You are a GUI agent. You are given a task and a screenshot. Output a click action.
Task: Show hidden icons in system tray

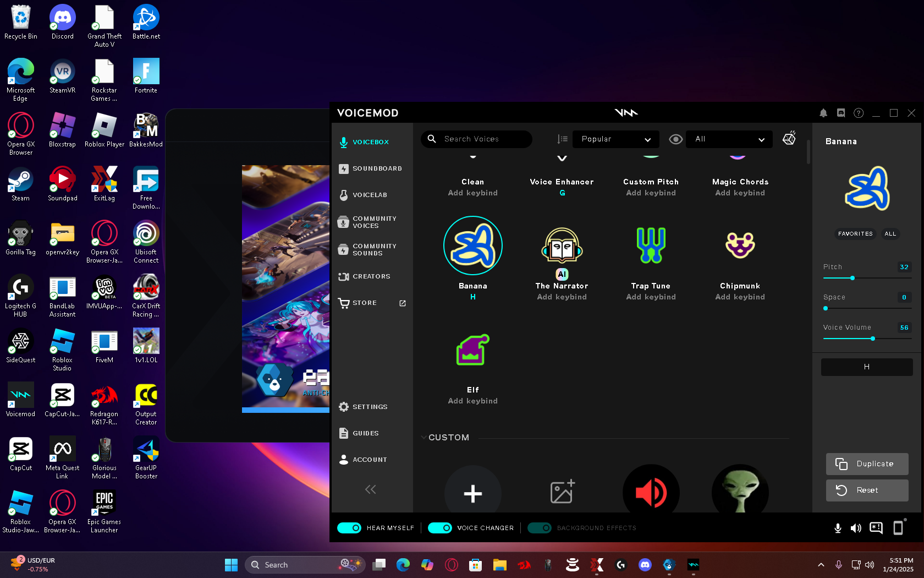(x=821, y=565)
